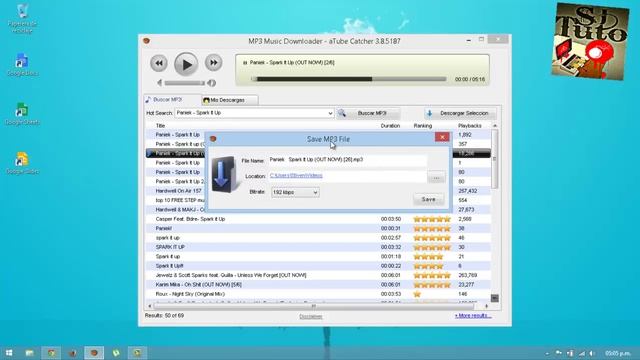
Task: Click the horizontal scrollbar right arrow
Action: pos(486,306)
